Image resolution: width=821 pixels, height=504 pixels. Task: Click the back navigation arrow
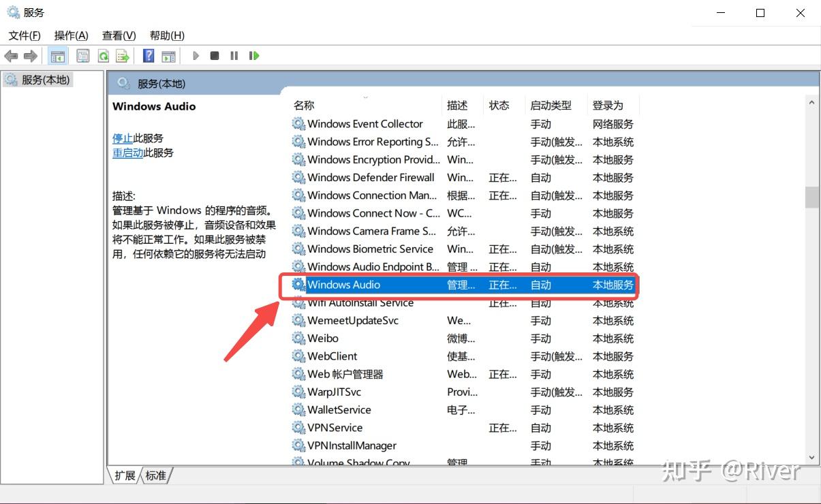11,55
